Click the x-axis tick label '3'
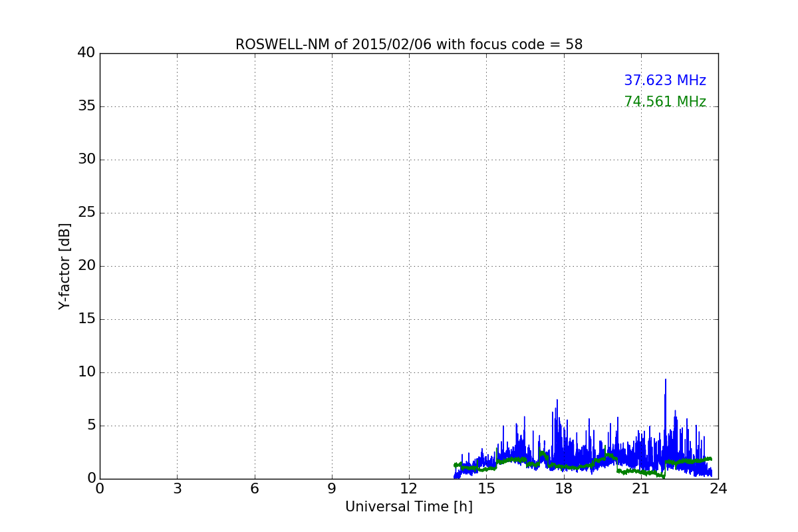Viewport: 798px width, 532px height. [177, 489]
